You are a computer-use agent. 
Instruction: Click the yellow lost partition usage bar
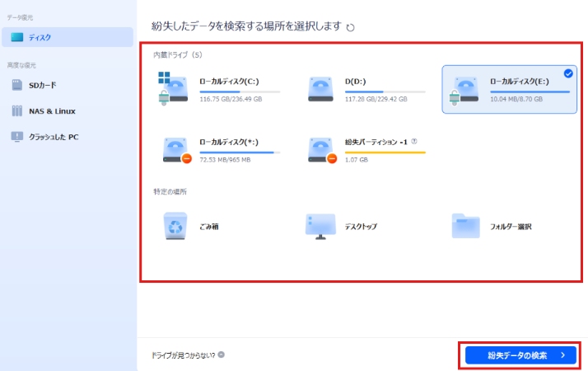click(x=385, y=153)
